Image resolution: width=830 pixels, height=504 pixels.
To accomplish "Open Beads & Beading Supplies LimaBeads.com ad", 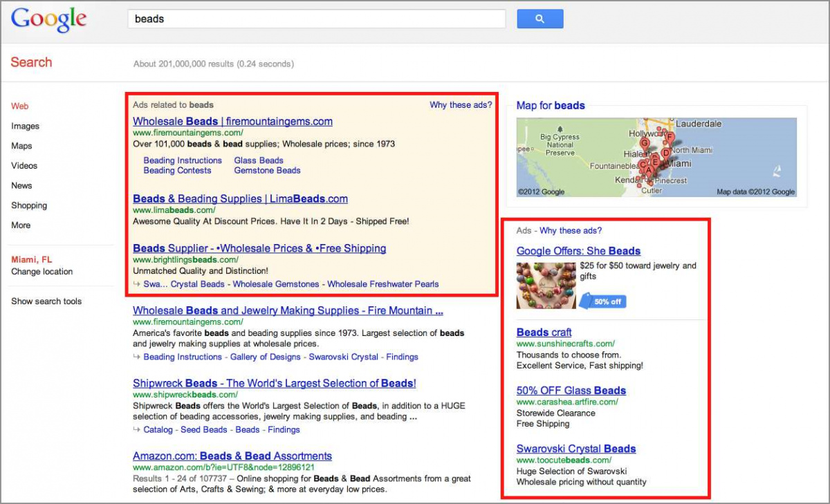I will (240, 198).
